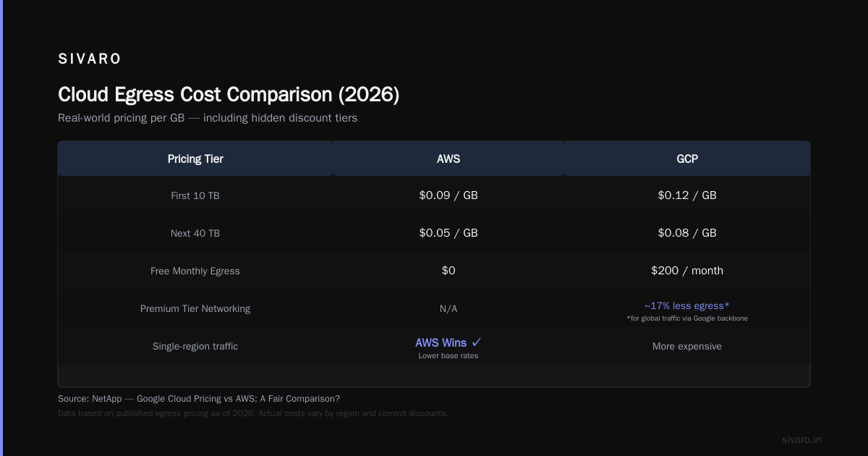The image size is (868, 456).
Task: Click the 'AWS Wins' text
Action: tap(441, 342)
